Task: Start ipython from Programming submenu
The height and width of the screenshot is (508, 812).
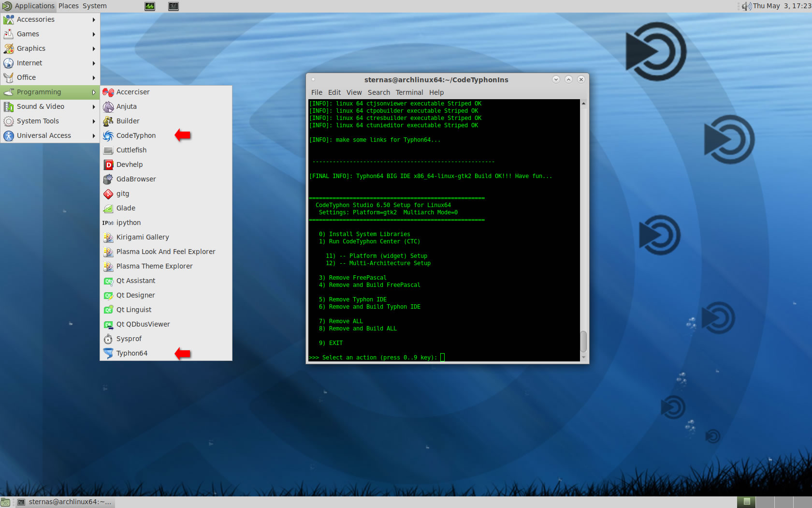Action: pyautogui.click(x=166, y=223)
